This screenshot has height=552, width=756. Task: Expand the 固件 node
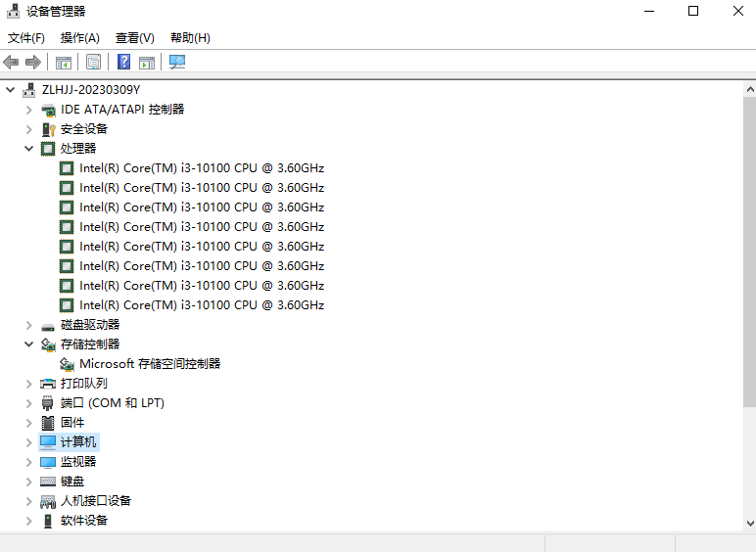[x=29, y=423]
